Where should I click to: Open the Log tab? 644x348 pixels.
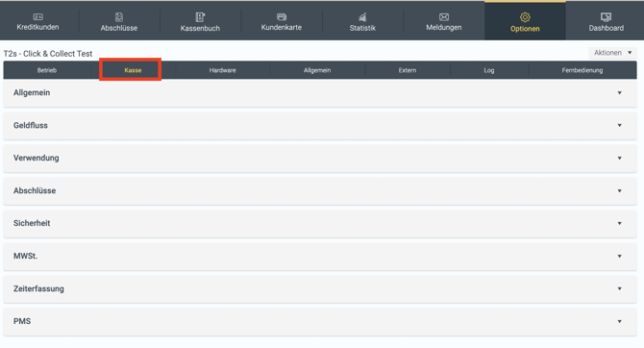tap(488, 70)
